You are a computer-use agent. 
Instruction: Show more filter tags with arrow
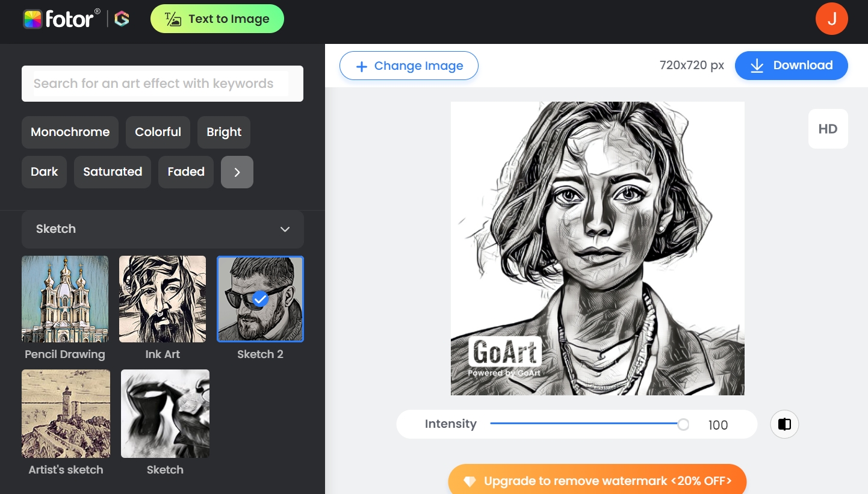(x=237, y=172)
